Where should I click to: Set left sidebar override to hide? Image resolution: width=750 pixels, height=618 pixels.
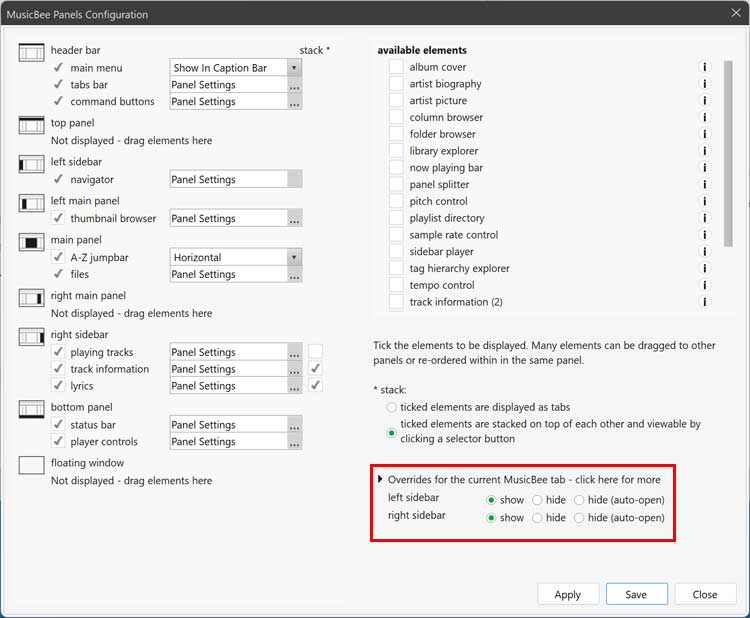tap(537, 500)
